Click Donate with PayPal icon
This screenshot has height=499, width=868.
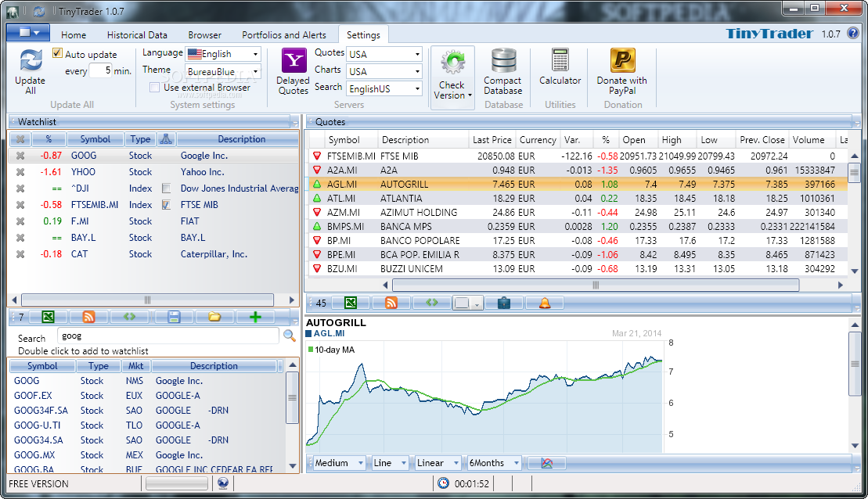[623, 60]
